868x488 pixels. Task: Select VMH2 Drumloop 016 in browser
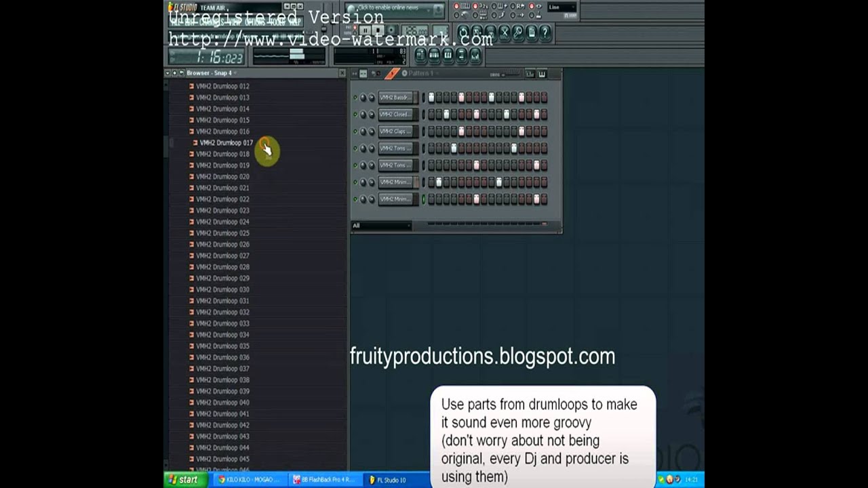tap(222, 131)
